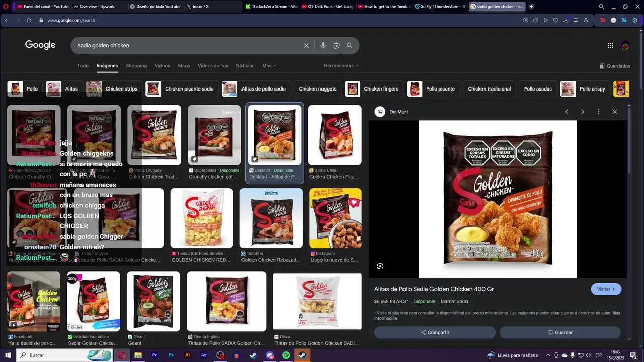Screen dimensions: 644x362
Task: Switch to the Maps results tab
Action: pos(184,66)
